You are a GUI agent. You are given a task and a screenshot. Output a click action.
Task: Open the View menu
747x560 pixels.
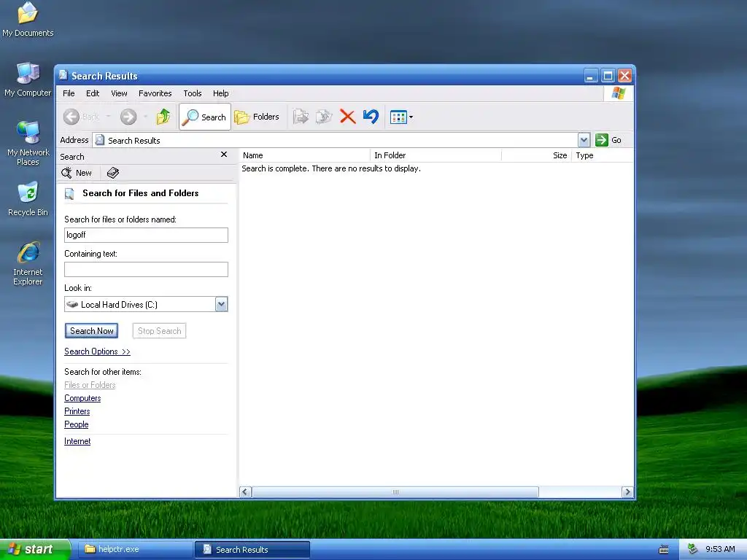[x=119, y=93]
